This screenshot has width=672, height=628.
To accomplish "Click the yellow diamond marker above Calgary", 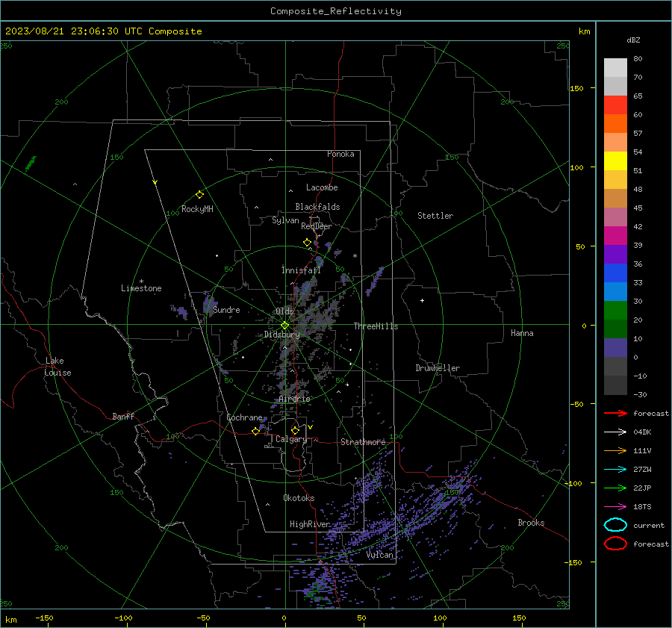I will pos(295,430).
